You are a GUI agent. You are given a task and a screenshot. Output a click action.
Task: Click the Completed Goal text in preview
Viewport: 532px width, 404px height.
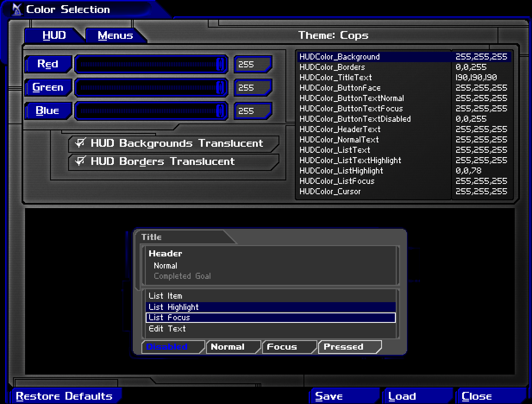[x=182, y=276]
